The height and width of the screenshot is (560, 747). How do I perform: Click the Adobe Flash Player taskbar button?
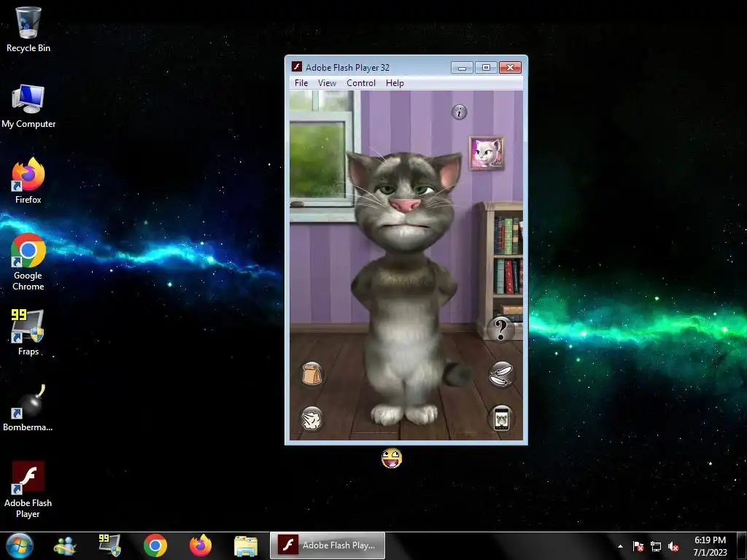coord(328,545)
